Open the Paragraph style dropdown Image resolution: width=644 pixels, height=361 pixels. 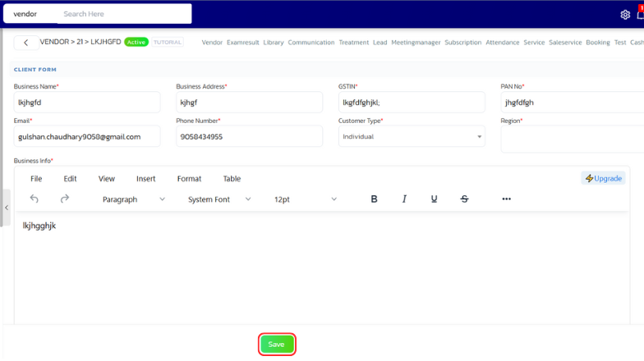point(133,199)
